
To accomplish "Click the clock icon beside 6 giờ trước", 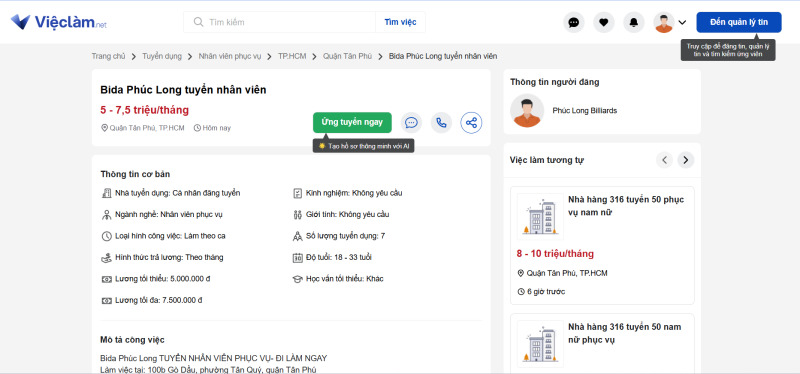I will coord(521,292).
